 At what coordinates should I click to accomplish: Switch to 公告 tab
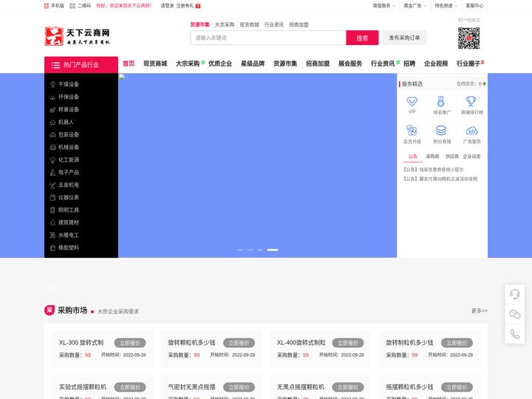412,157
